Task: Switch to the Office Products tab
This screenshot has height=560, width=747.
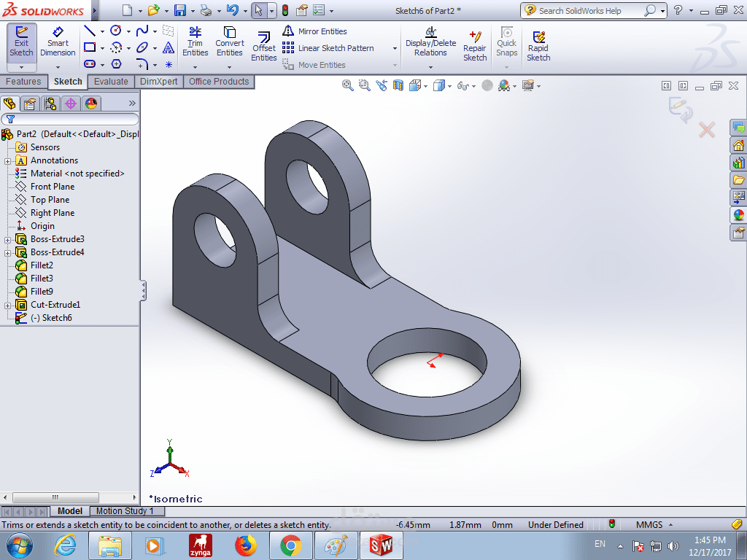Action: (x=219, y=82)
